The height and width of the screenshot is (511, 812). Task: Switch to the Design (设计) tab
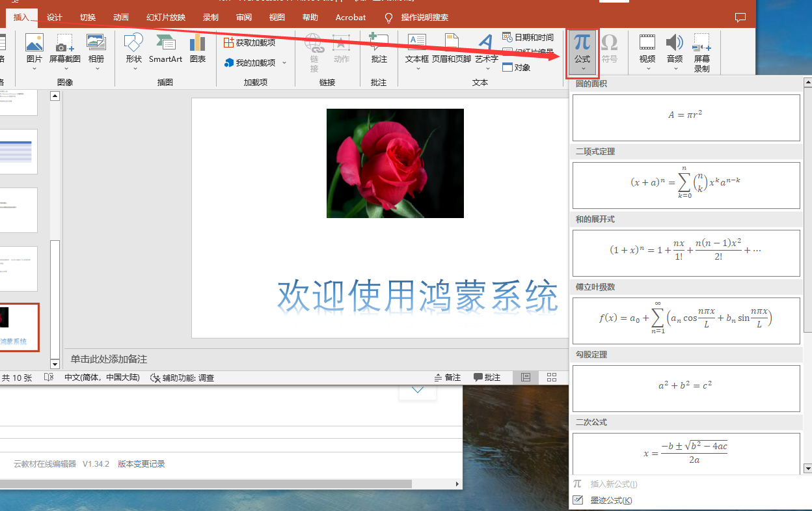point(55,18)
